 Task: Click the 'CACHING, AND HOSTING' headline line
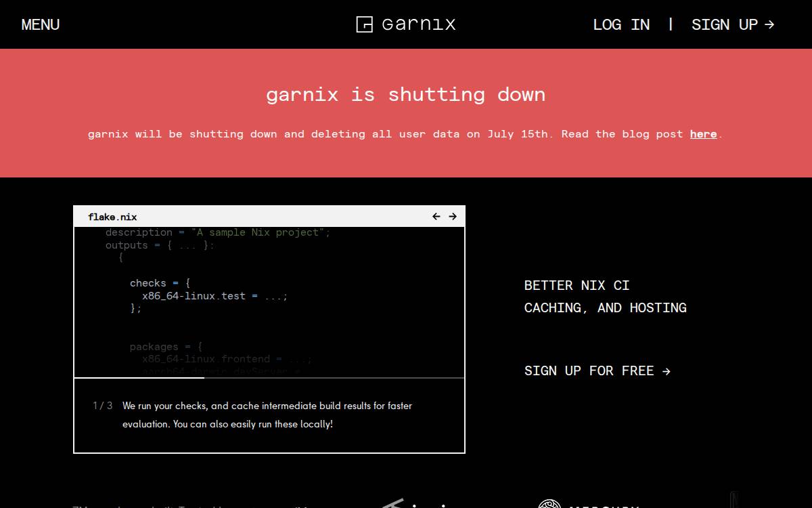[x=606, y=308]
